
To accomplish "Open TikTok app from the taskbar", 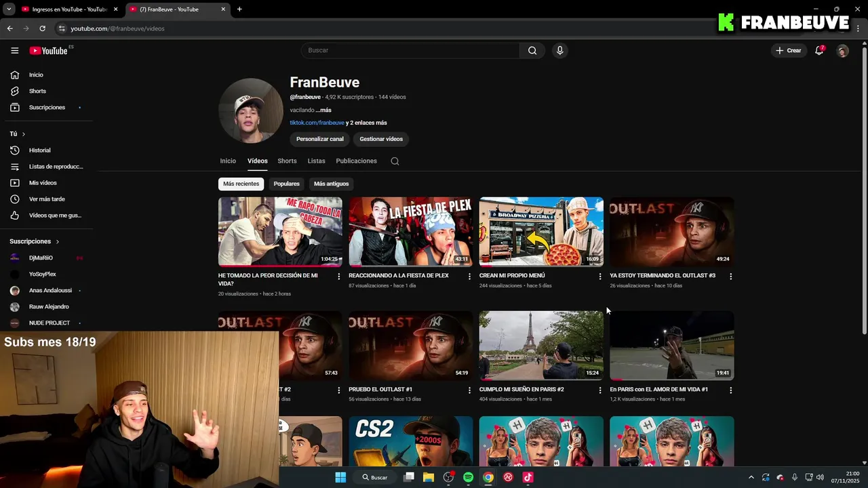I will (x=528, y=477).
